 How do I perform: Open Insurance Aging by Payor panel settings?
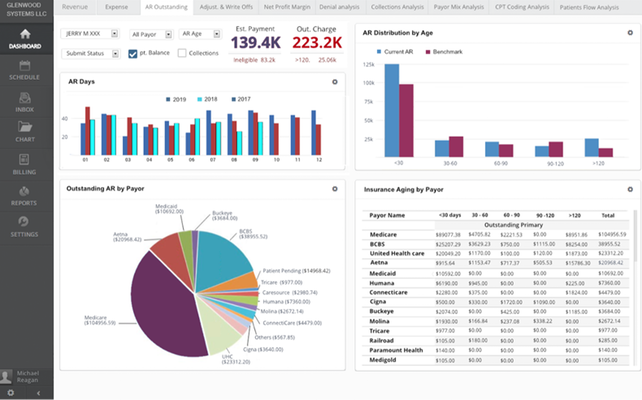629,188
